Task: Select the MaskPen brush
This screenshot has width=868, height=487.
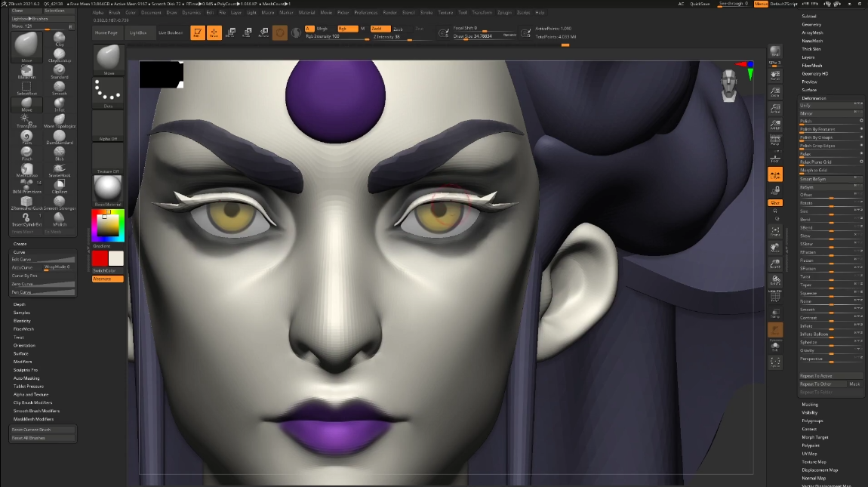Action: point(26,72)
